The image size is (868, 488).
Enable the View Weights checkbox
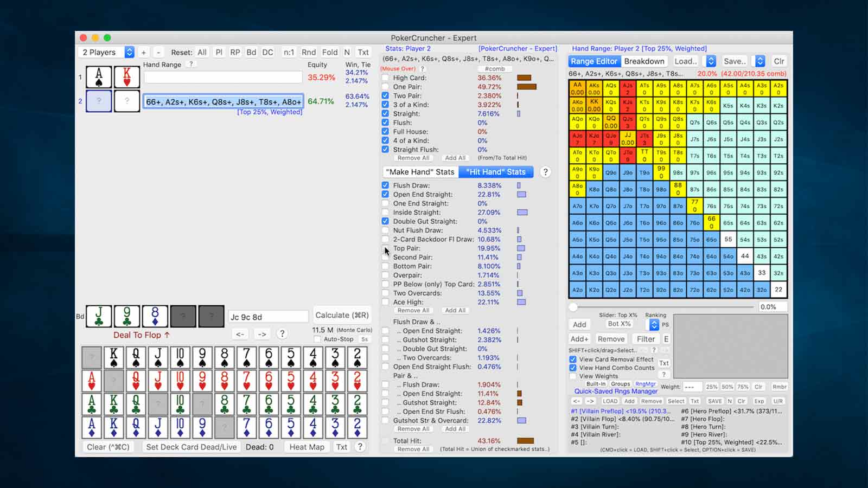(x=573, y=376)
